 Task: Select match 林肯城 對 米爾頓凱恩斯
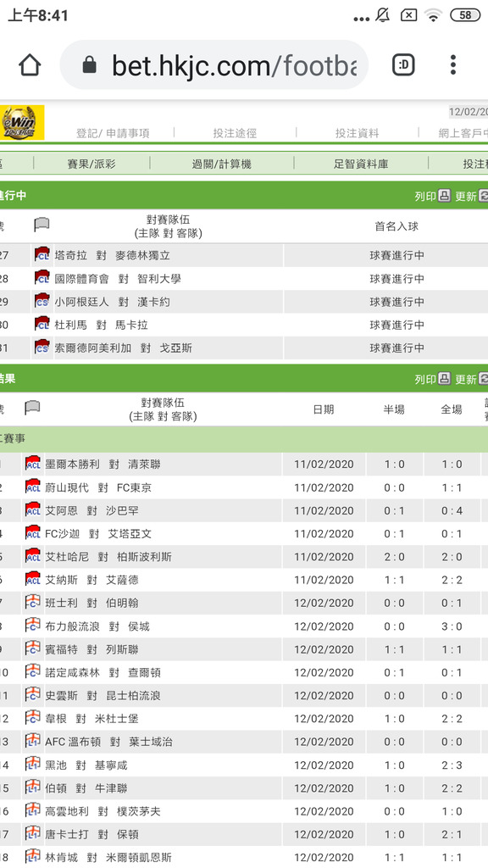point(108,858)
